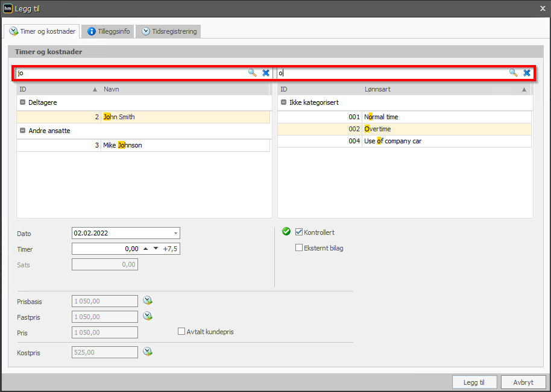This screenshot has height=392, width=551.
Task: Click the clock icon next to Kostpris
Action: (148, 352)
